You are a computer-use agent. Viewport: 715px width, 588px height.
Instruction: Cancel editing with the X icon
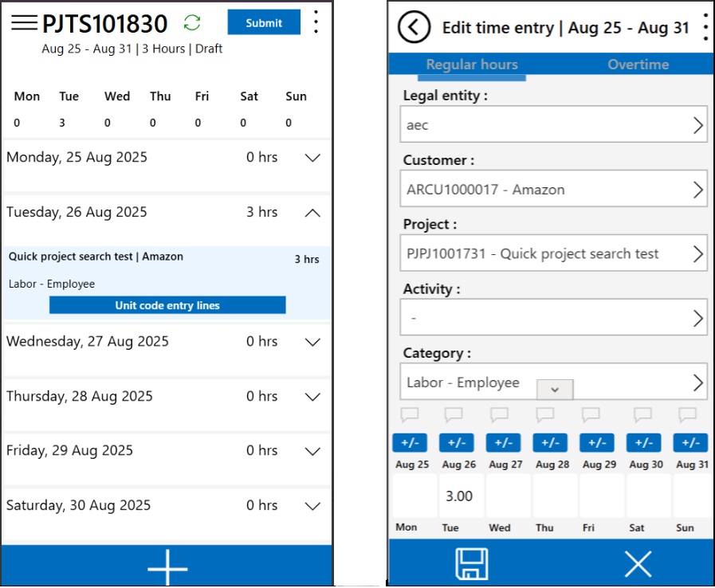(638, 564)
